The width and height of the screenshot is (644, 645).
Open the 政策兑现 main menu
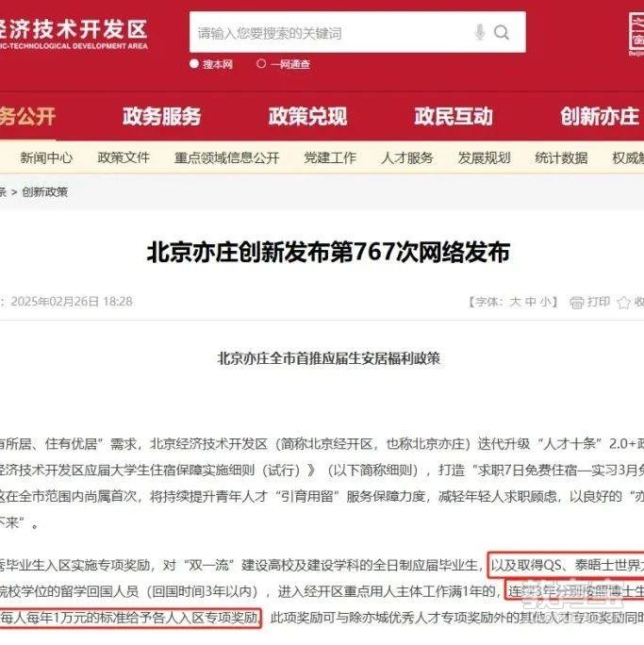click(x=307, y=116)
